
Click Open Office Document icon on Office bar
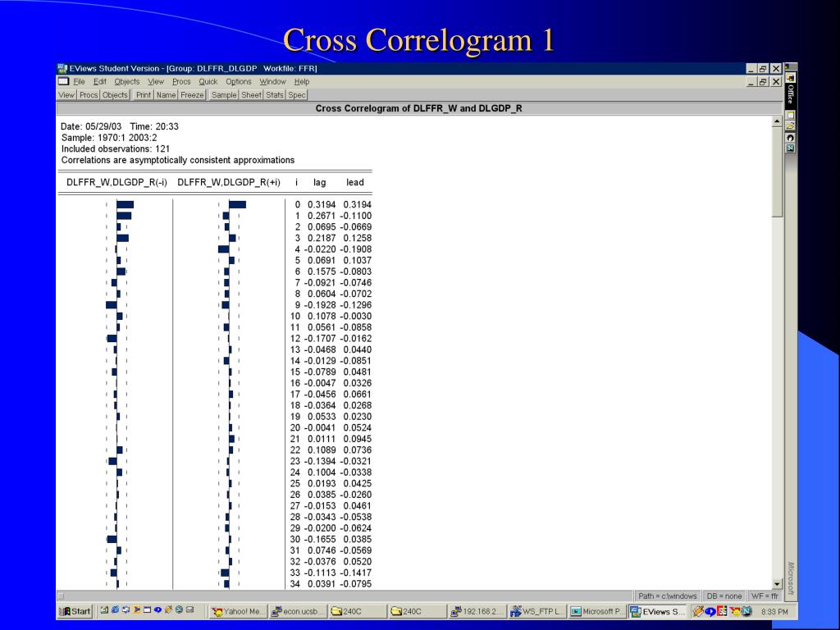(791, 126)
